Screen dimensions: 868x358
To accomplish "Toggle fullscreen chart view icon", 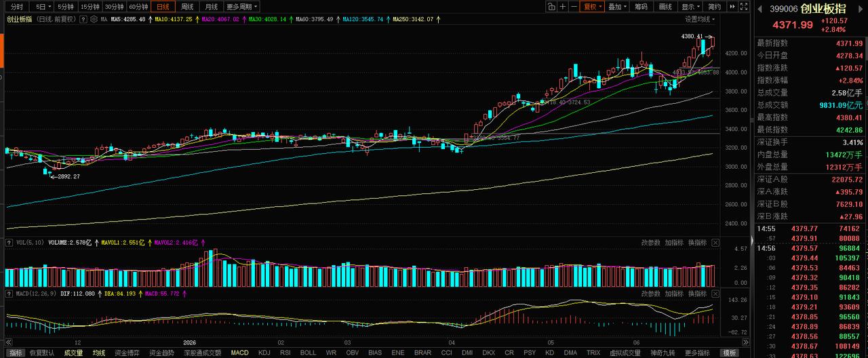I will pyautogui.click(x=745, y=6).
